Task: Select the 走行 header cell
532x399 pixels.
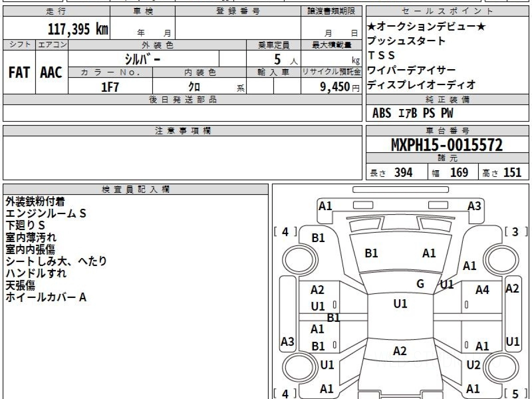Action: point(56,12)
